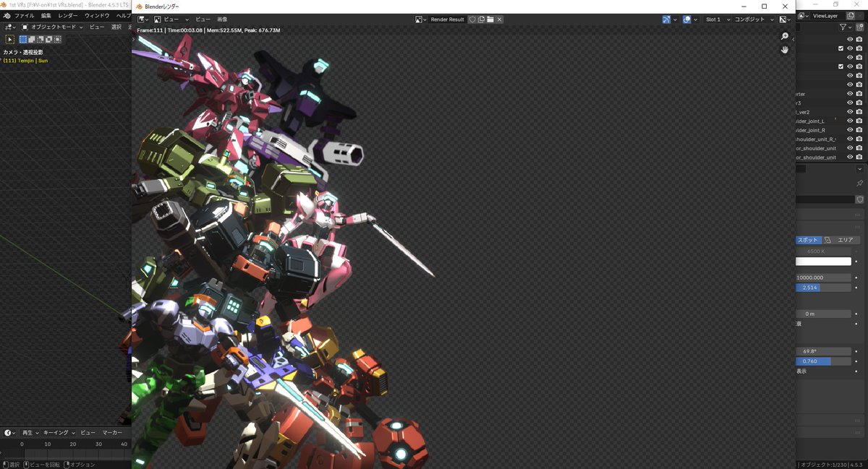Click new view layer icon beside ViewLayer
Viewport: 868px width, 469px height.
851,15
